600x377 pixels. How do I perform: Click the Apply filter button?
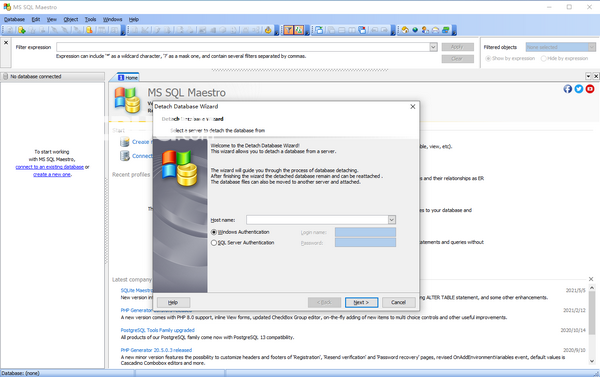click(x=457, y=47)
